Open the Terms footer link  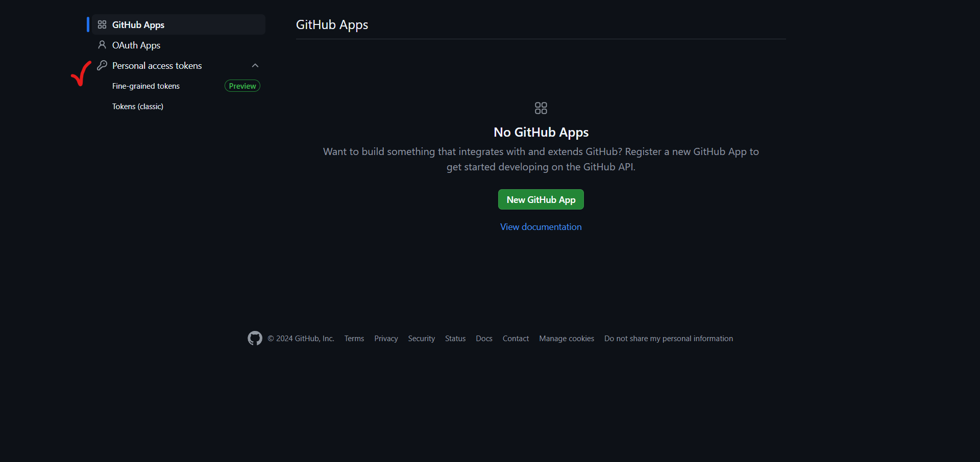point(354,339)
